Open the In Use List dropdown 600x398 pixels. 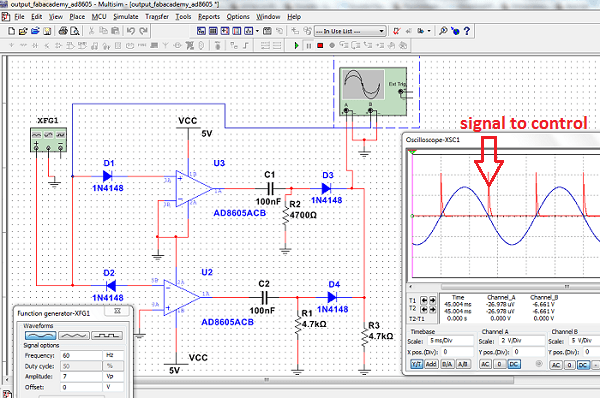point(350,31)
